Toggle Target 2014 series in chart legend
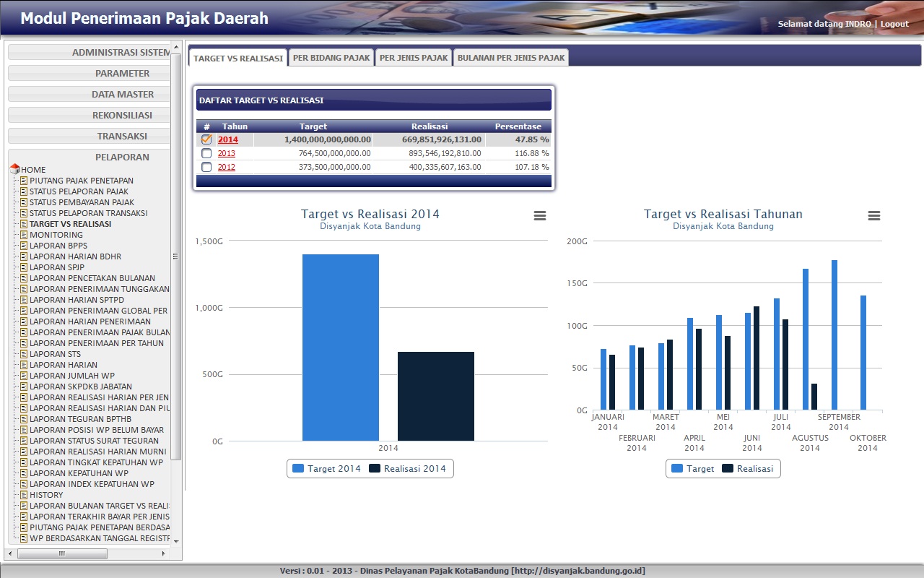This screenshot has width=924, height=578. (326, 468)
